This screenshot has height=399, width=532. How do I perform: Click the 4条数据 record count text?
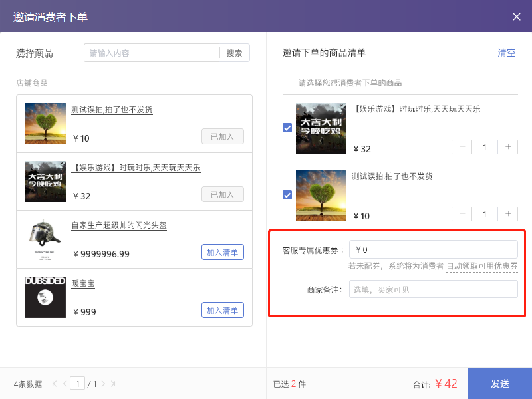28,384
